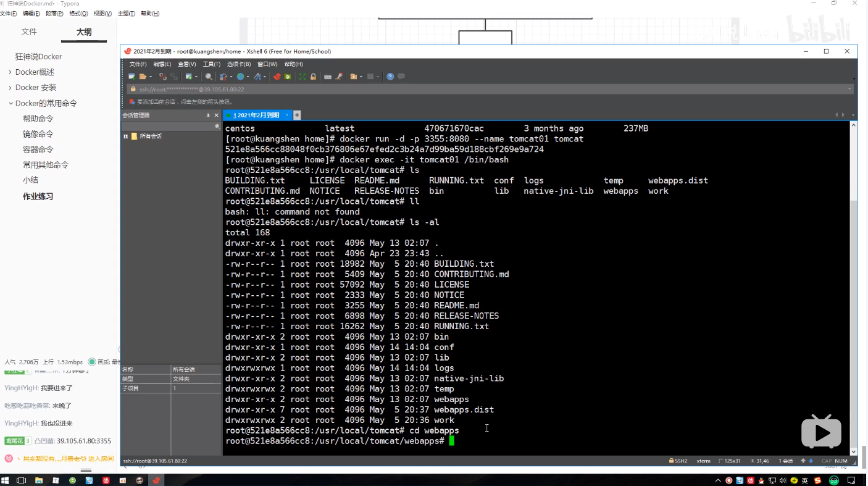Switch to the 大纲 outline tab in Typora
The height and width of the screenshot is (486, 868).
84,32
